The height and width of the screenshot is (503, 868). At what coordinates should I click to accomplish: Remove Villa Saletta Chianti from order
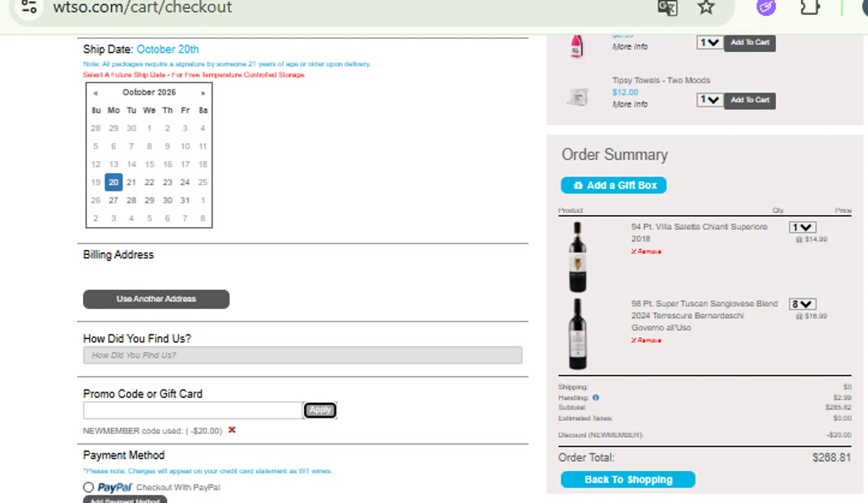(x=646, y=252)
